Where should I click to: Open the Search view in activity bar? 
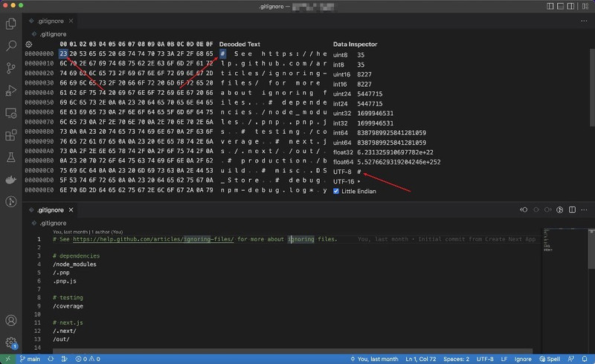[11, 46]
